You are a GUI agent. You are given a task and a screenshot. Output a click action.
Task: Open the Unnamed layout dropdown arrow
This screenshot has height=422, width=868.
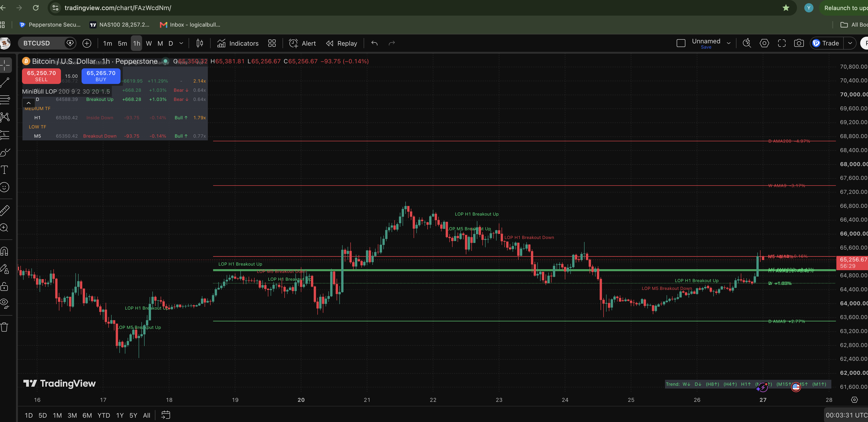click(728, 43)
